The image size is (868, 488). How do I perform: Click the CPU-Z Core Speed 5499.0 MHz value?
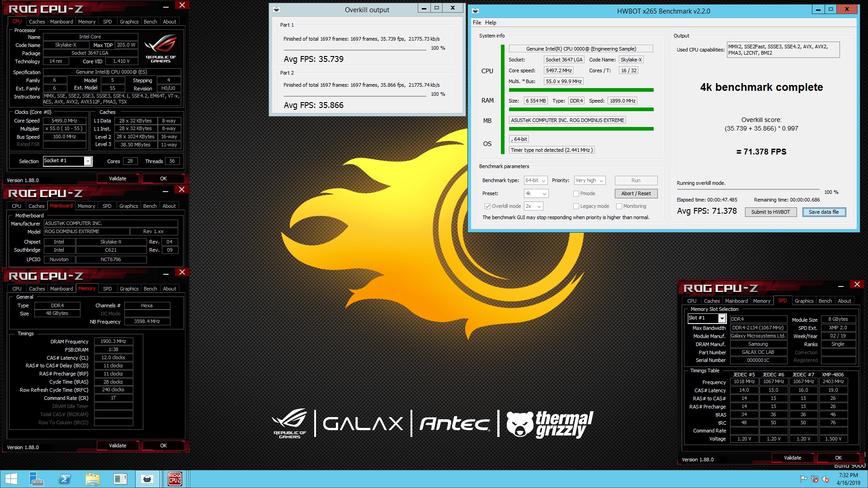click(64, 121)
